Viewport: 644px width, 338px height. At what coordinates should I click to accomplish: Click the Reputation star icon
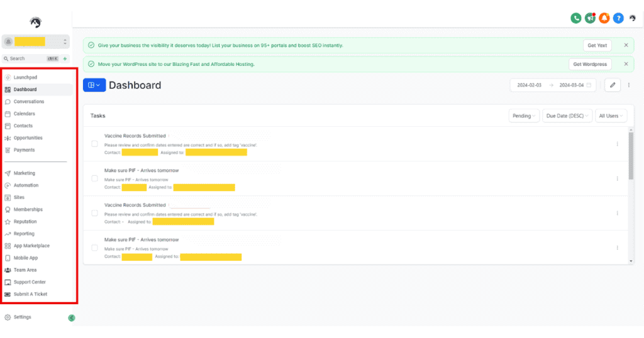8,222
